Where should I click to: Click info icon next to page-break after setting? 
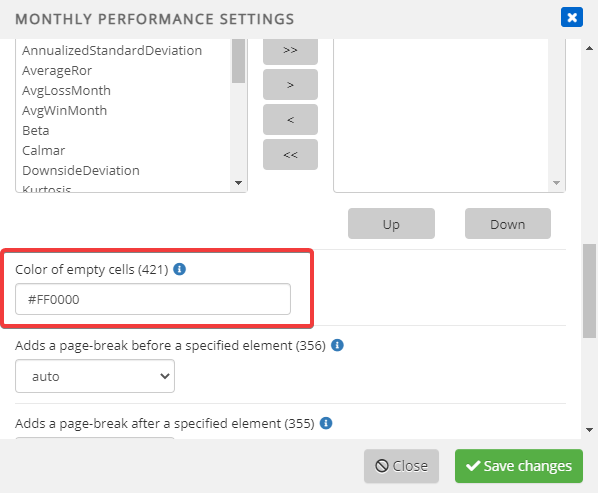(x=326, y=423)
